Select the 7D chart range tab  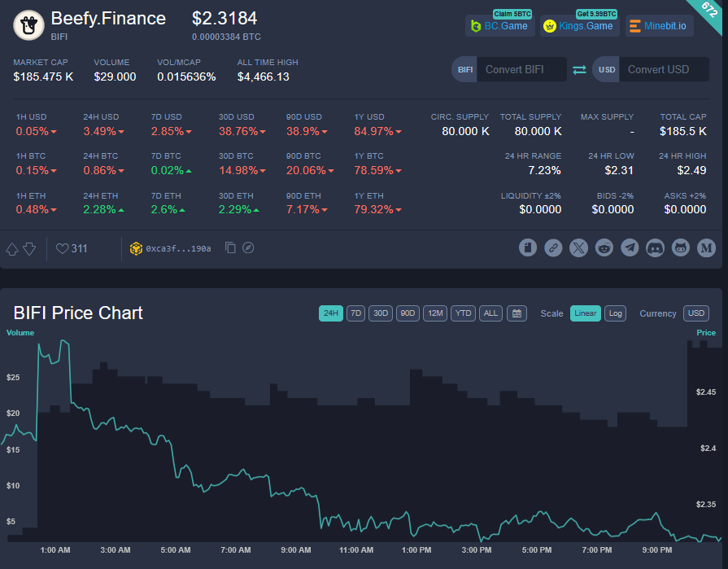tap(355, 313)
